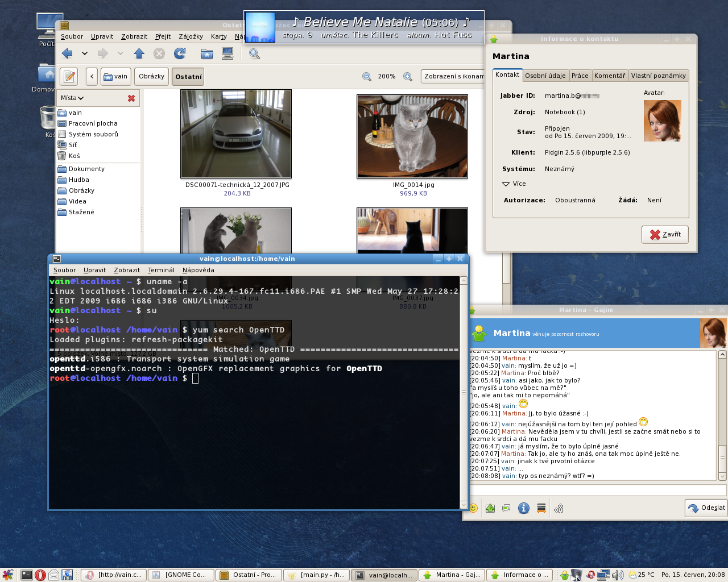This screenshot has width=728, height=582.
Task: Click Zavřít in the contact info window
Action: 665,234
